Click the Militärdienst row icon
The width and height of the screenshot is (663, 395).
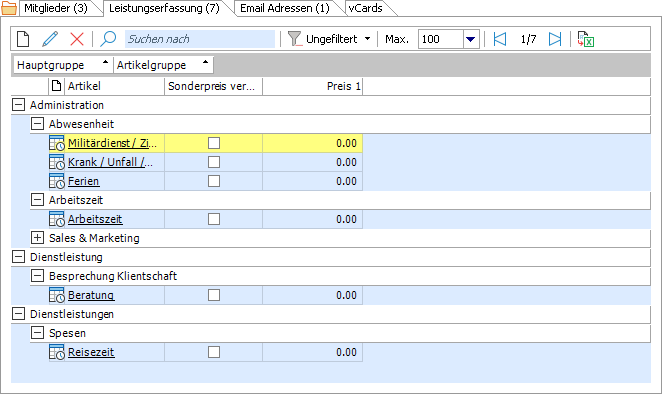point(57,143)
